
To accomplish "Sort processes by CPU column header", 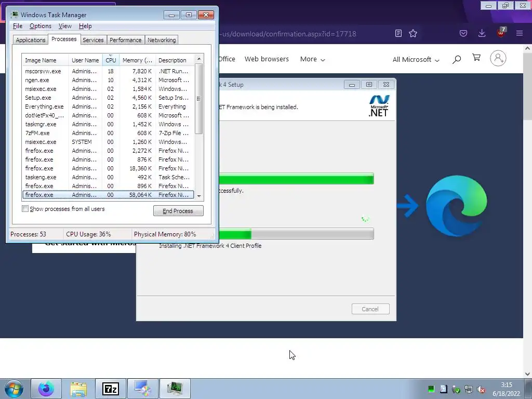I will coord(111,60).
